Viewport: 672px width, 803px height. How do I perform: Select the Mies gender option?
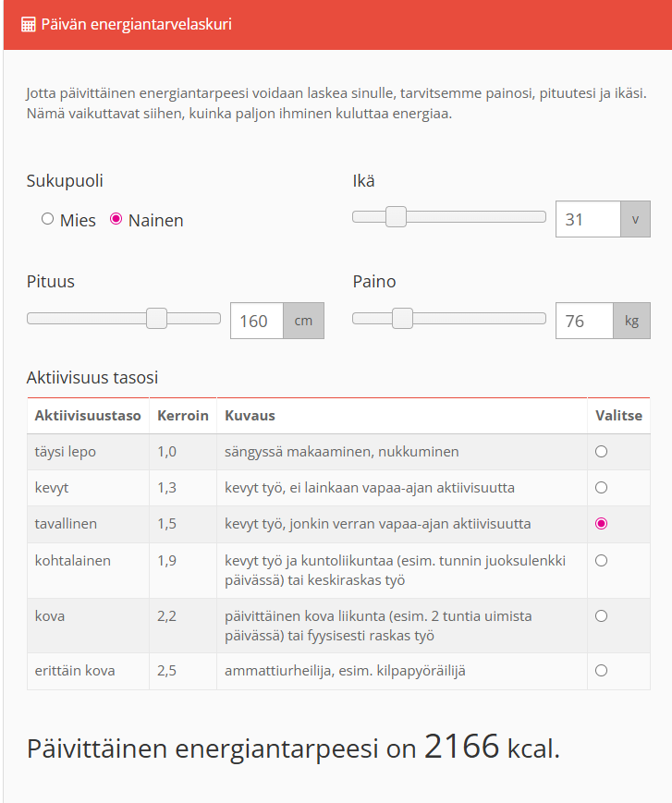48,219
